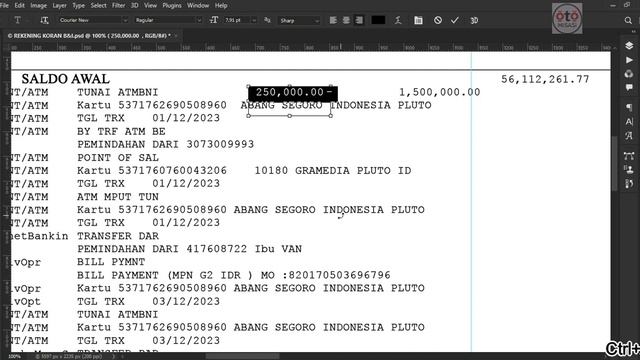Open the Color panel icon
Viewport: 640px width, 360px height.
click(629, 74)
